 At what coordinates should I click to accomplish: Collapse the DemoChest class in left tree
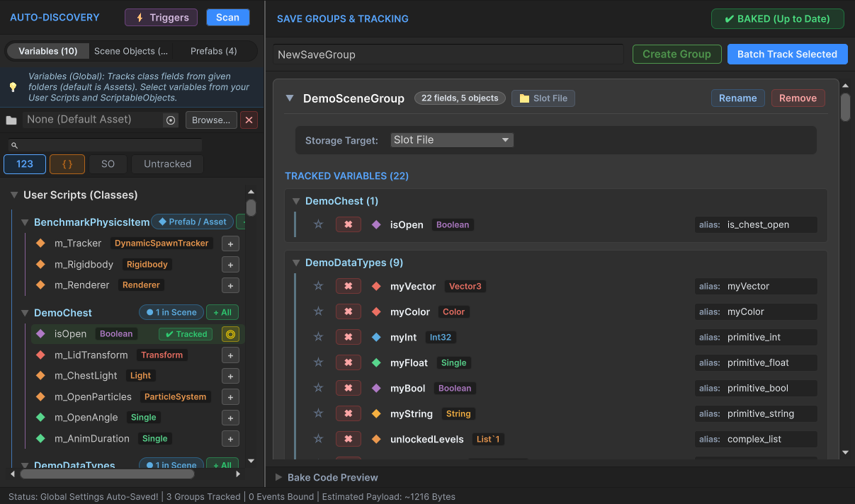pos(25,313)
